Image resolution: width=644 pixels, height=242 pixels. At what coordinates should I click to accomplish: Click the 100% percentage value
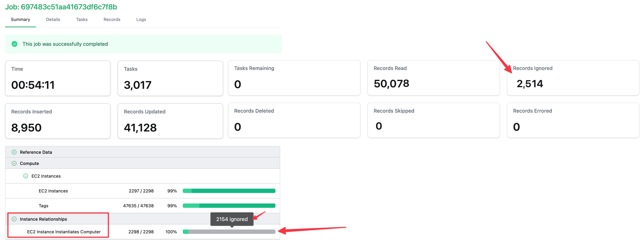pos(171,232)
